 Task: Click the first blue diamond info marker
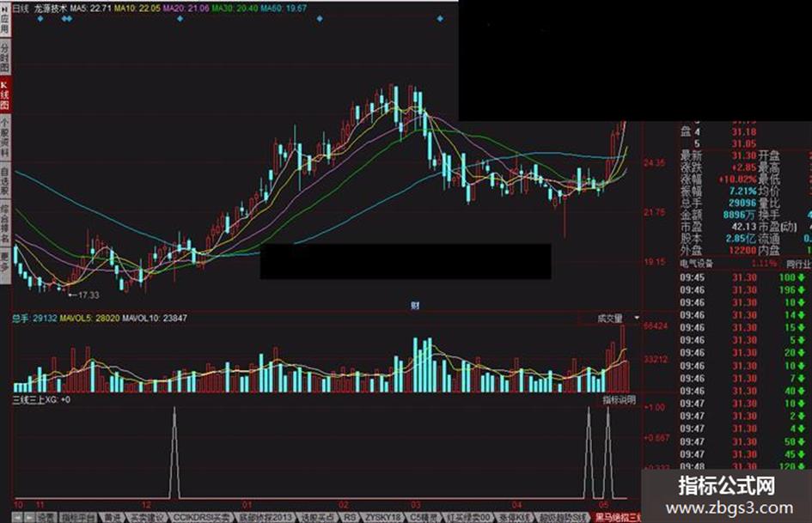[x=40, y=19]
